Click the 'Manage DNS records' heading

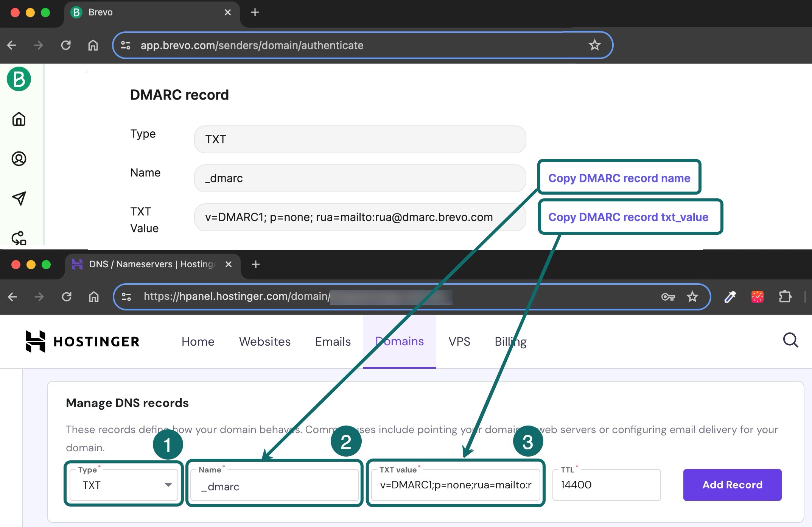pyautogui.click(x=127, y=403)
